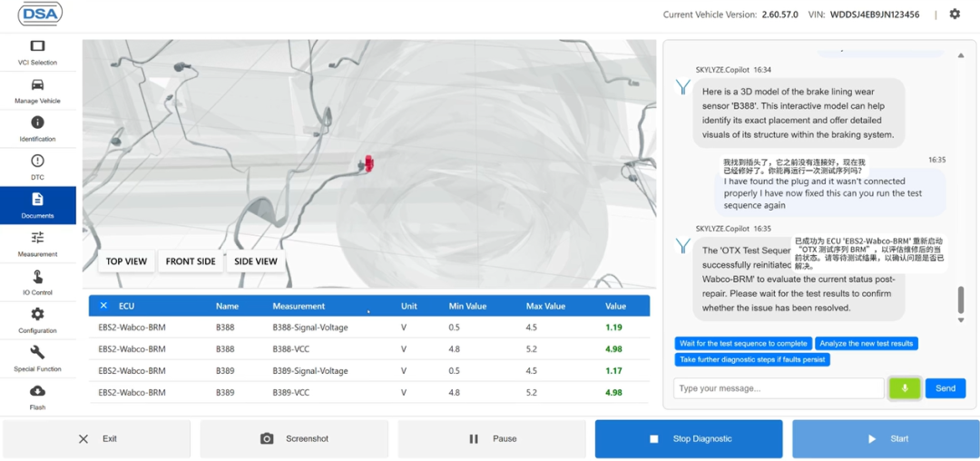Click the green microphone button
Image resolution: width=980 pixels, height=461 pixels.
pos(905,387)
